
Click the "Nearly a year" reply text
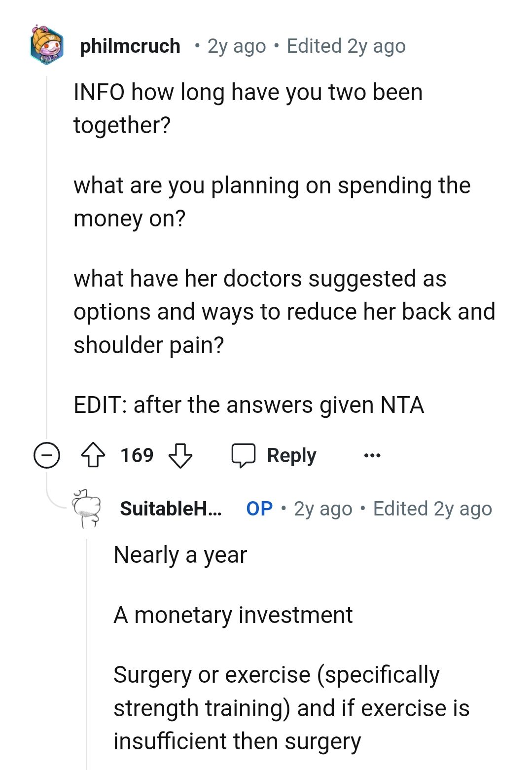180,555
